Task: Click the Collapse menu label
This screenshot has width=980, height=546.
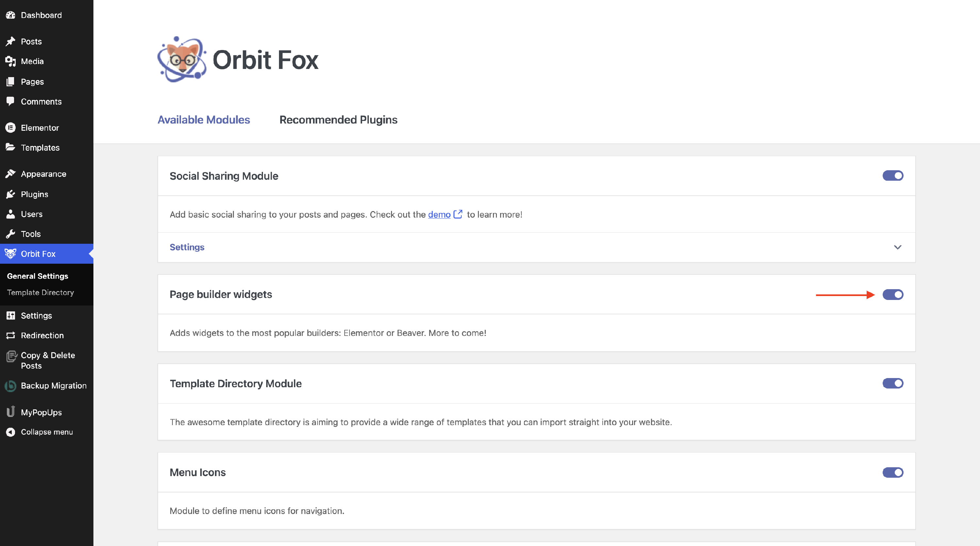Action: coord(47,432)
